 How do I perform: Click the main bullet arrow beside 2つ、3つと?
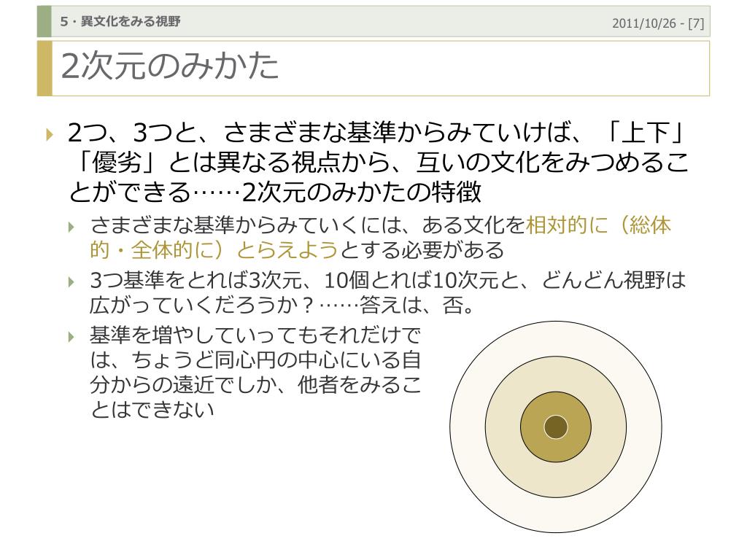pos(50,134)
